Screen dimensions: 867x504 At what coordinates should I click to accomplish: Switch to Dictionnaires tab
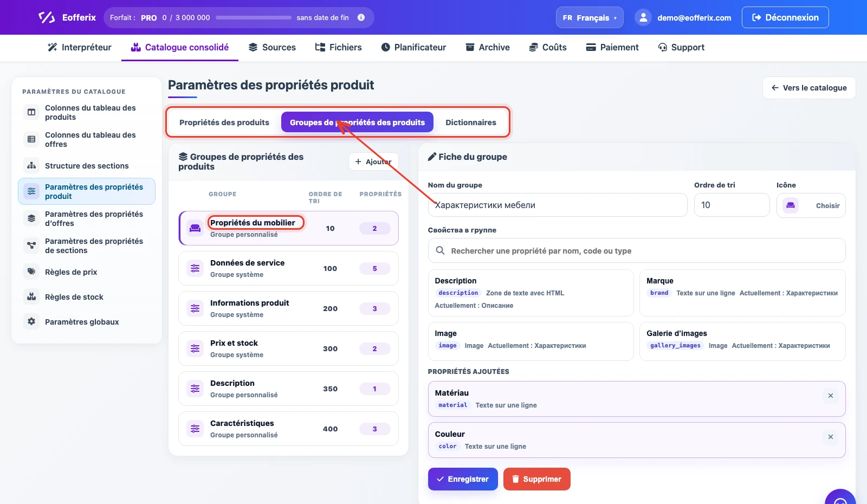pos(471,122)
